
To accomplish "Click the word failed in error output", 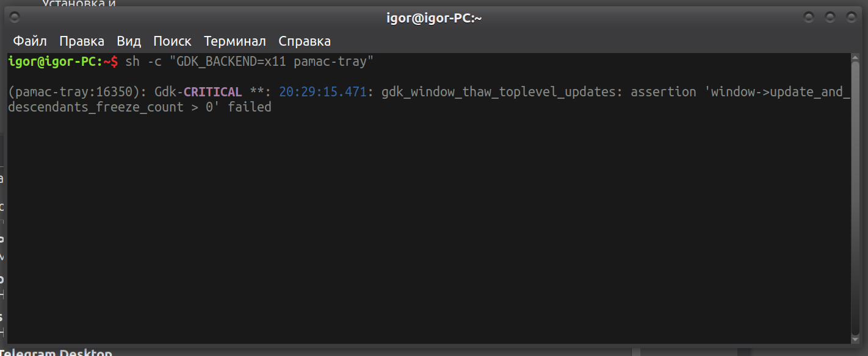I will [250, 107].
